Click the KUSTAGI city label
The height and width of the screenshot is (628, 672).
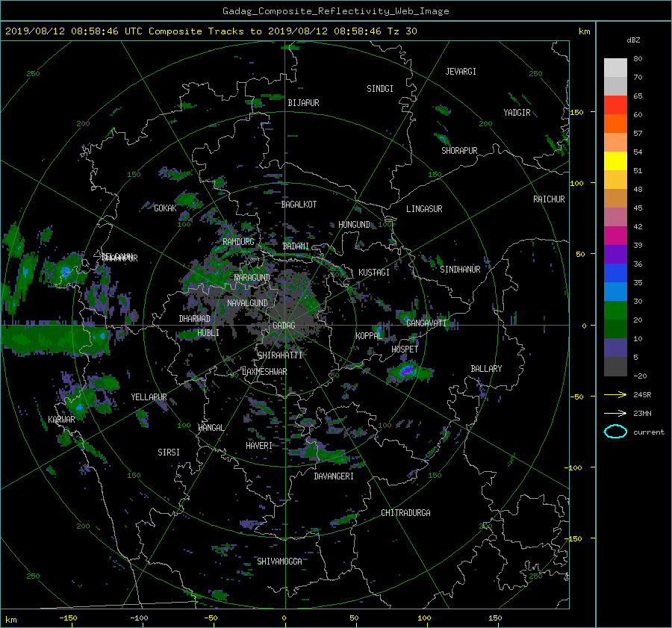coord(374,273)
